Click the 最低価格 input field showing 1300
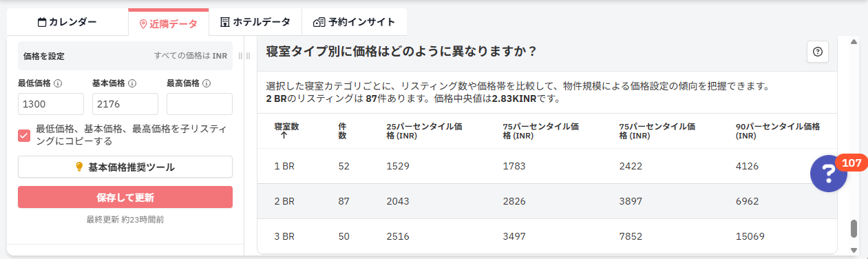 (51, 104)
